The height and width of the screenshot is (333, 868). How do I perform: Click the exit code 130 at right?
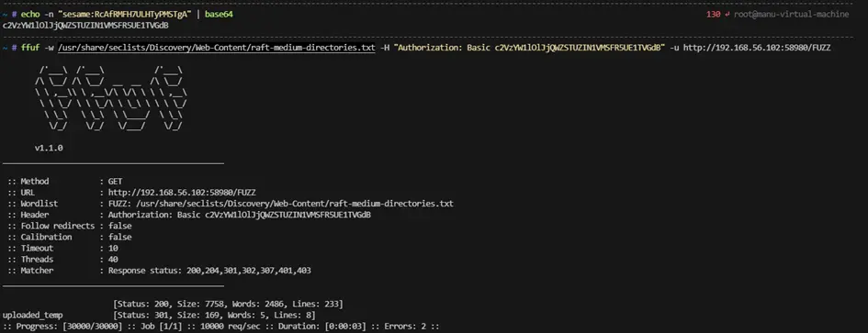click(713, 15)
